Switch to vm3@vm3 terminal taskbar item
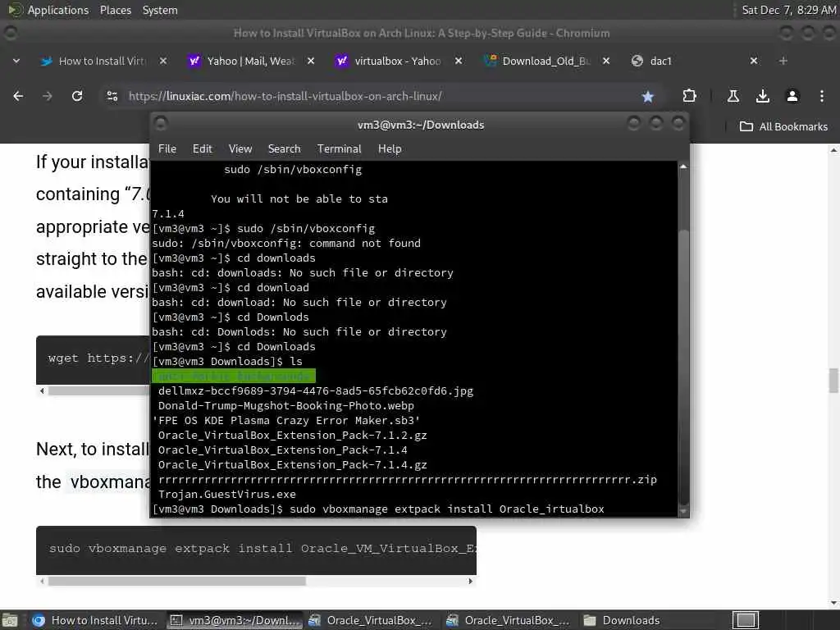 235,620
